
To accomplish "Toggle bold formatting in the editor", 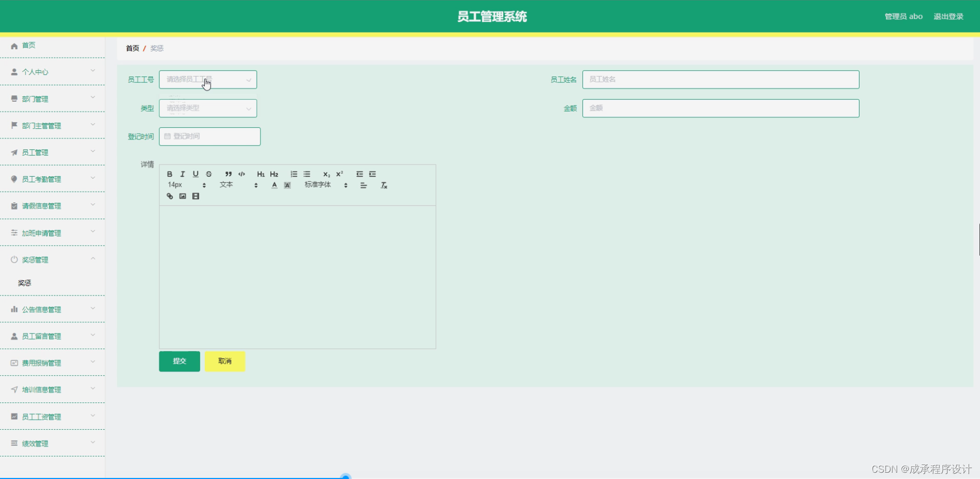I will tap(170, 174).
